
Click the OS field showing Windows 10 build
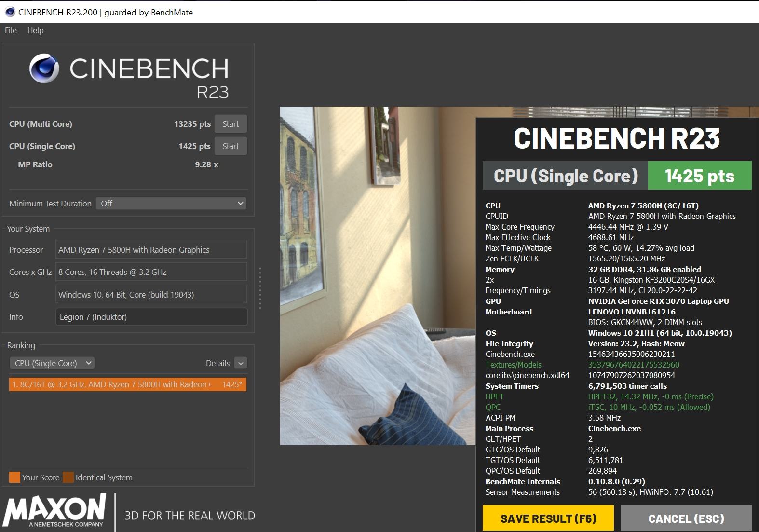click(151, 295)
